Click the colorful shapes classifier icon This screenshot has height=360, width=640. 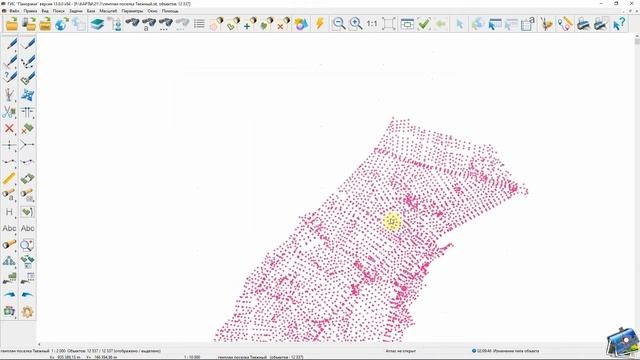coord(301,24)
